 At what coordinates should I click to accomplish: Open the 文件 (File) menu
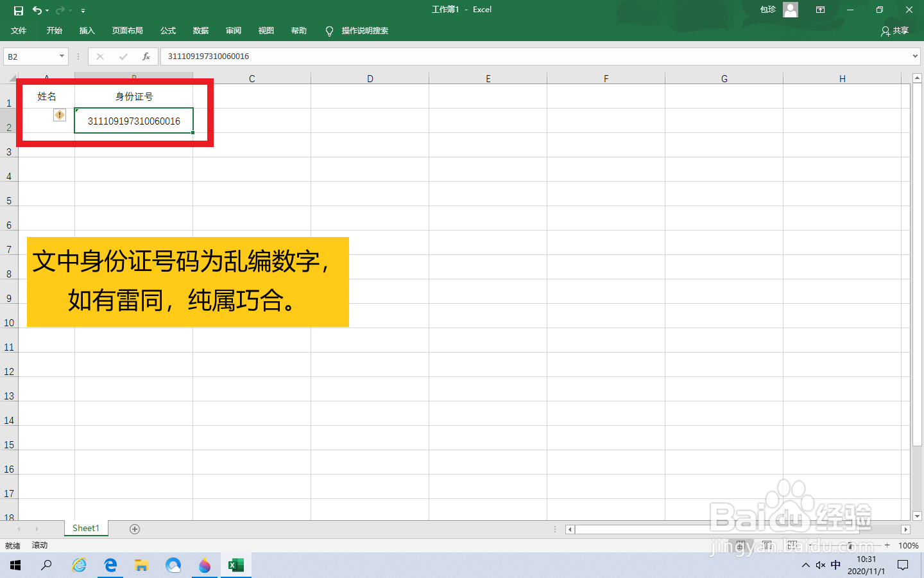click(x=19, y=30)
